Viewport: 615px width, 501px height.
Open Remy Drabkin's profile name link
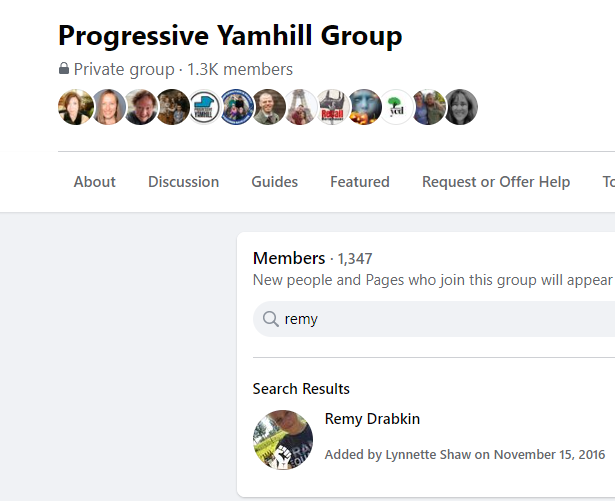[x=372, y=419]
